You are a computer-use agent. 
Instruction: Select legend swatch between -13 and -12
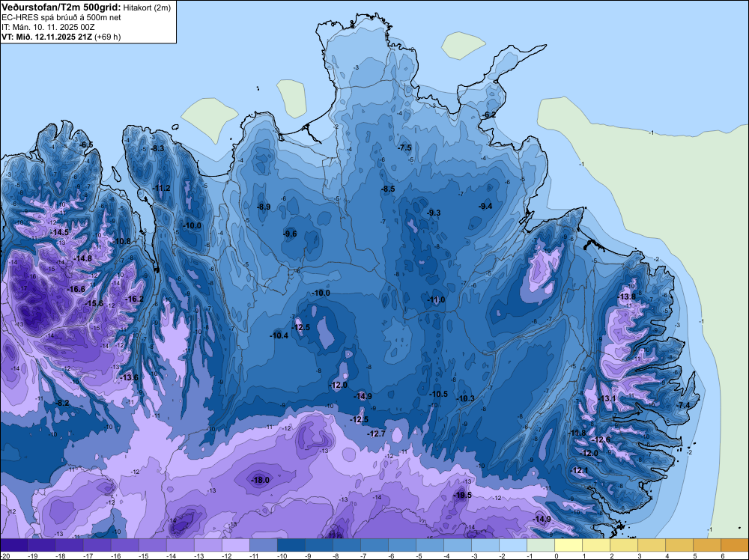[208, 545]
